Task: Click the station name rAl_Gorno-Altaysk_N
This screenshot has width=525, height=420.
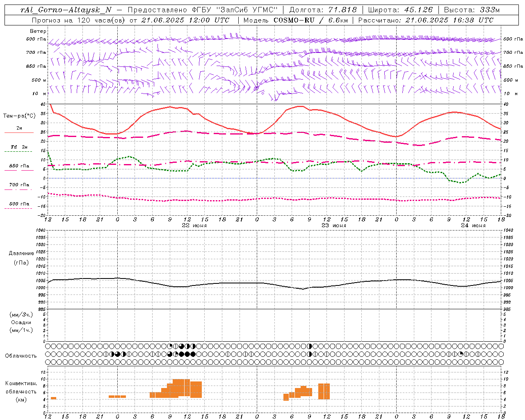Action: pyautogui.click(x=66, y=10)
